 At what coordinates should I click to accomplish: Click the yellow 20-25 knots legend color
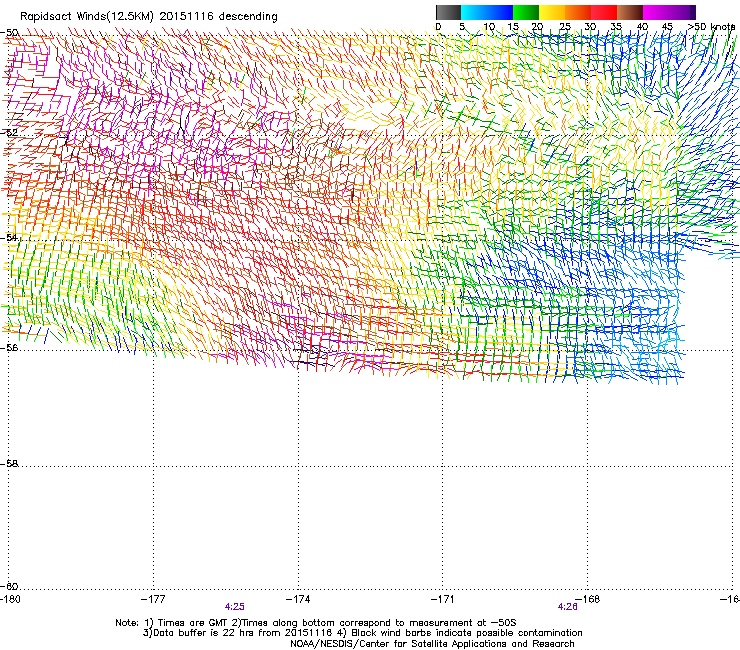552,12
